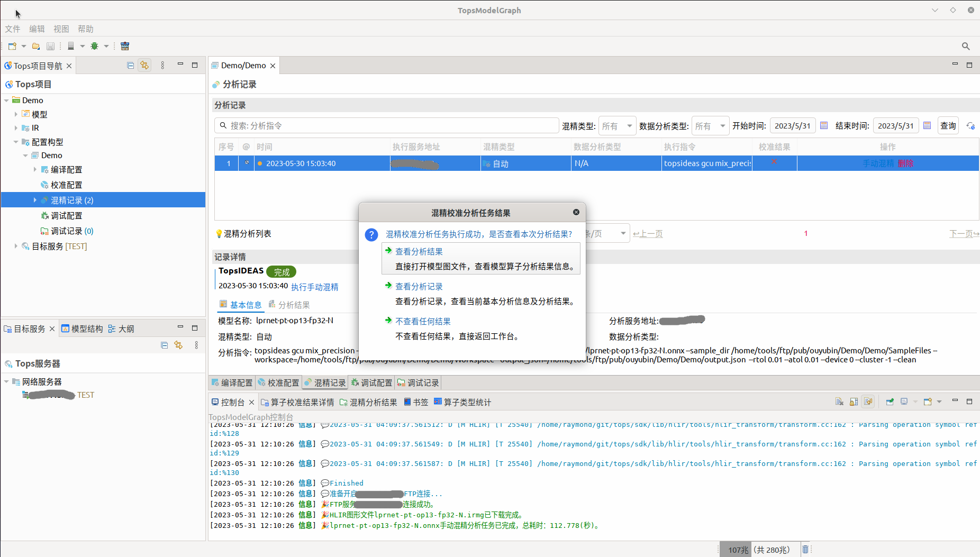Switch to 混精分析结果 console tab

coord(368,403)
